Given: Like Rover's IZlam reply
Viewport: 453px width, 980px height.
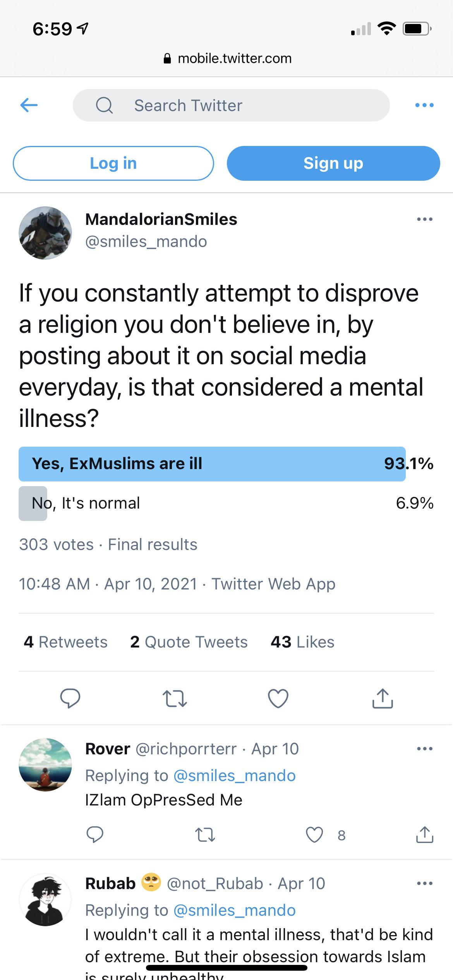Looking at the screenshot, I should click(314, 834).
